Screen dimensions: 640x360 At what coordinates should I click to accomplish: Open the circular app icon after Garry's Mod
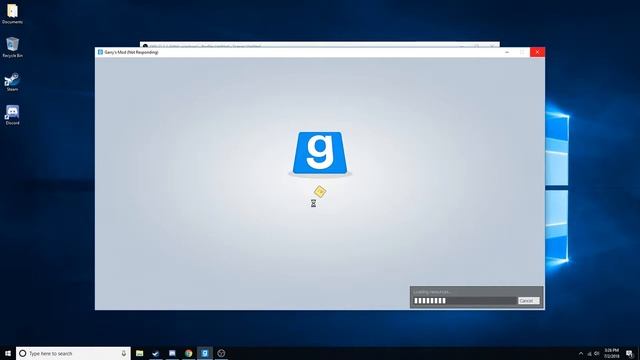[x=221, y=353]
